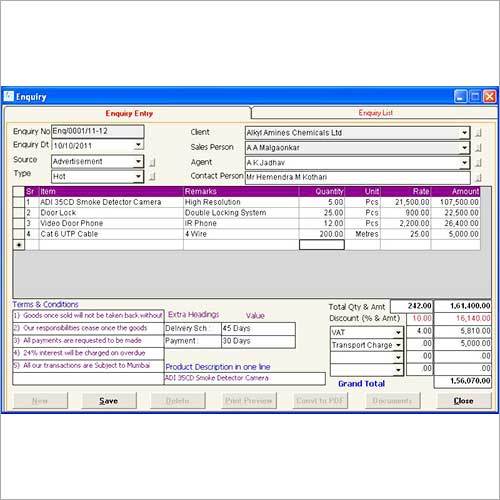Screen dimensions: 500x500
Task: Click the Enquiry window title bar icon
Action: click(x=9, y=97)
